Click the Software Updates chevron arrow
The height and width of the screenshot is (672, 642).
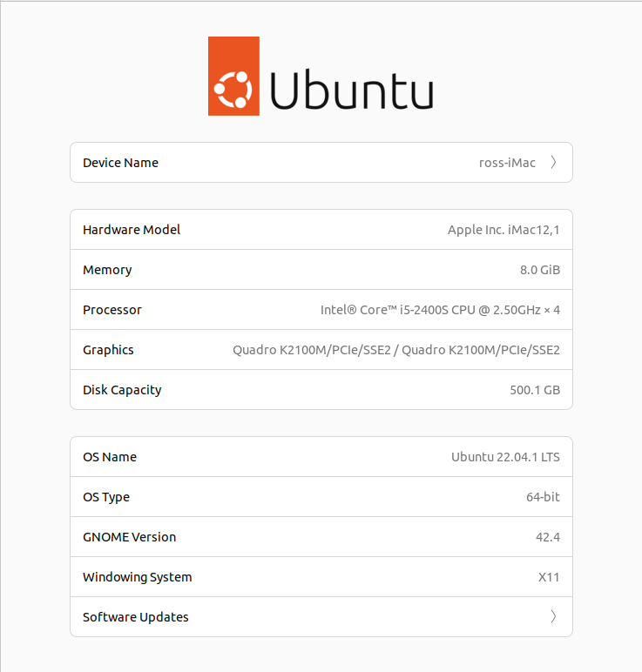pos(553,616)
